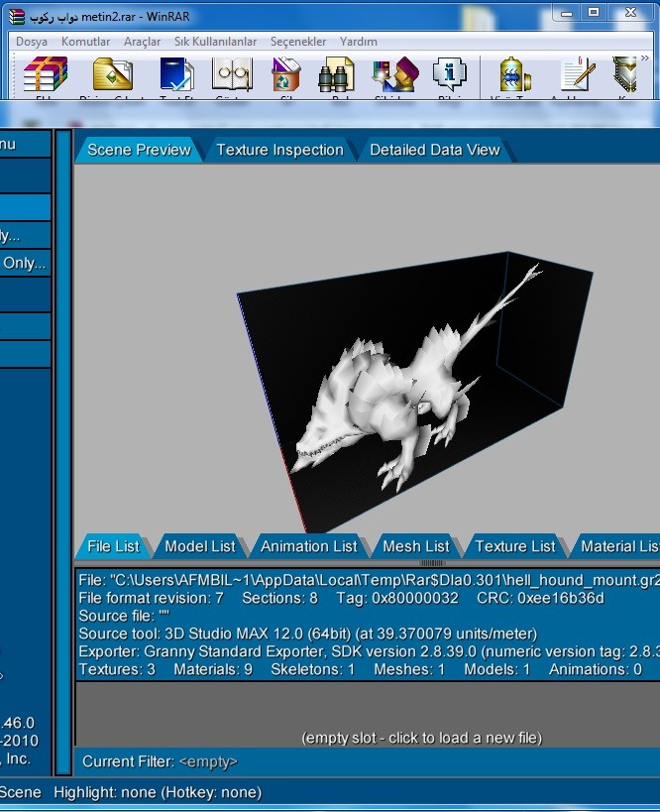Image resolution: width=660 pixels, height=812 pixels.
Task: Expand WinRAR toolbar overflow chevron
Action: [x=645, y=58]
